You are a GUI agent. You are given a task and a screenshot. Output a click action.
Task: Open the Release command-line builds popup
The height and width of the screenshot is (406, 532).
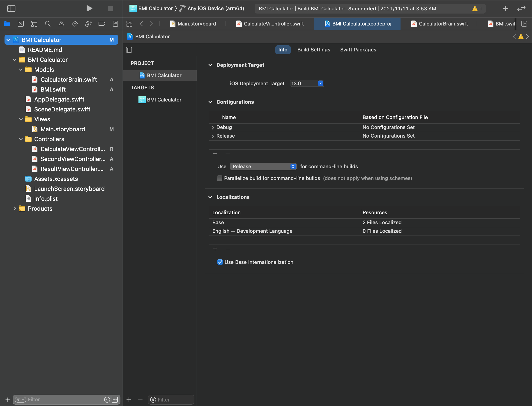coord(263,166)
